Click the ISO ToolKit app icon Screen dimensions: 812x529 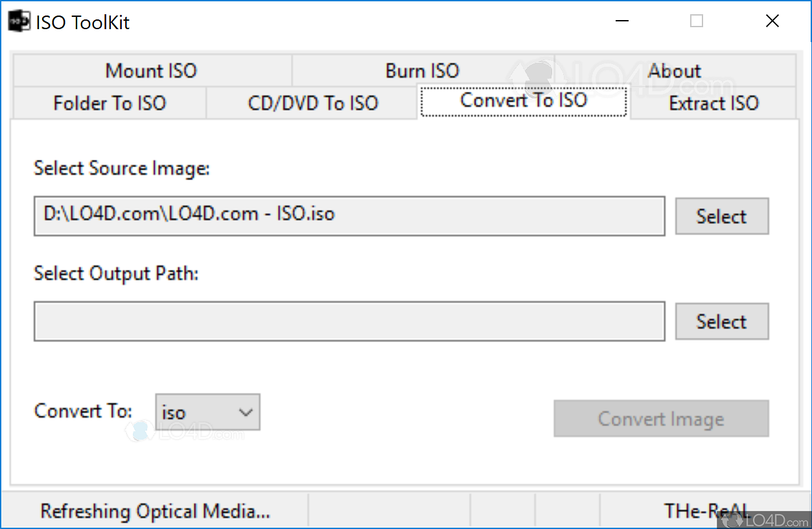click(19, 21)
